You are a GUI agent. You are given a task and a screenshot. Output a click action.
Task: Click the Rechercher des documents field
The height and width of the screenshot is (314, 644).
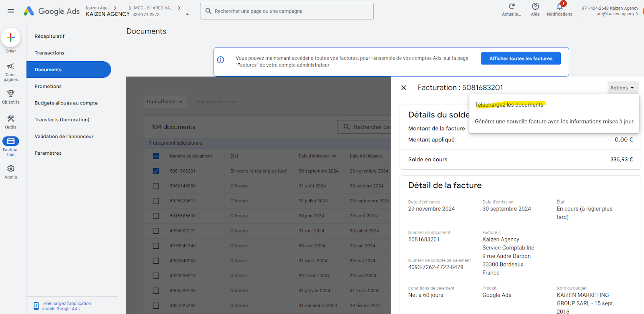click(x=364, y=127)
